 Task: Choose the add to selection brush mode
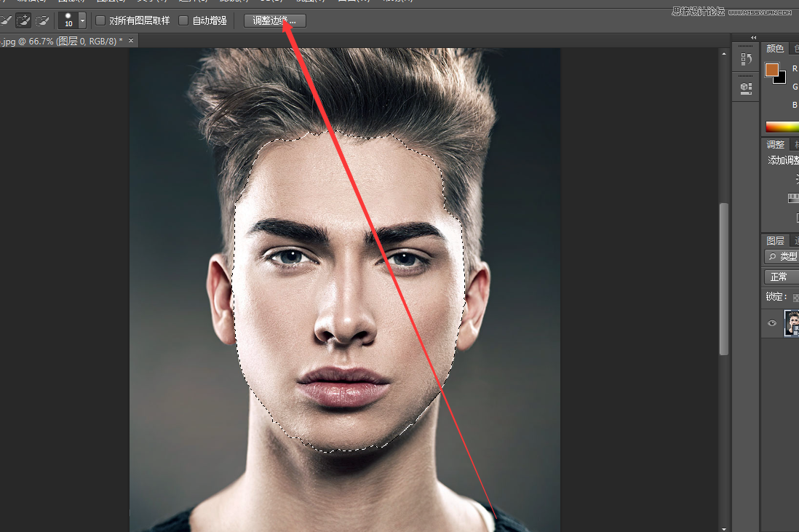click(x=23, y=20)
